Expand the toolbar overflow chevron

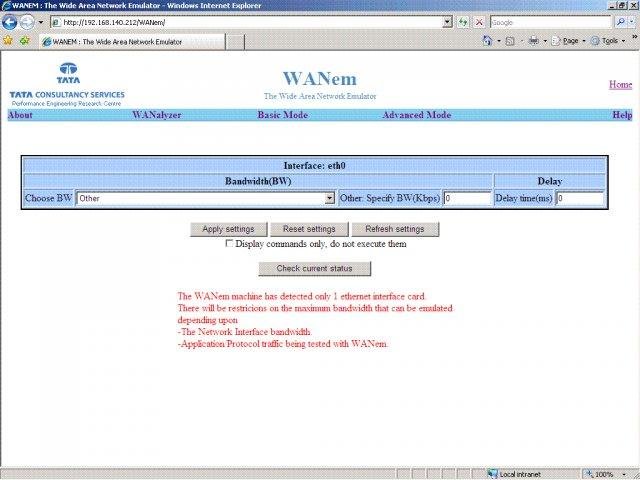(x=635, y=37)
